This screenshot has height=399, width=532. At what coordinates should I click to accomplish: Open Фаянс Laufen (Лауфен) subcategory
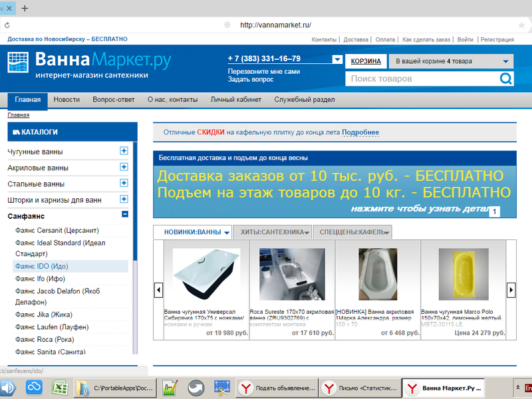(x=52, y=327)
